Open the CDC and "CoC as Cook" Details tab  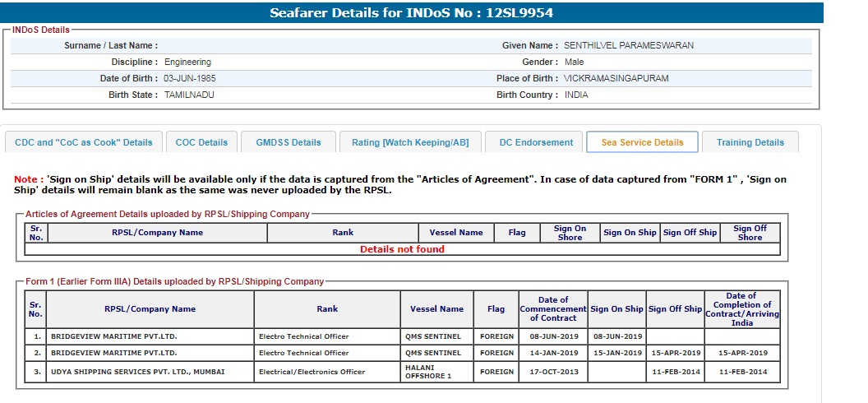click(84, 142)
